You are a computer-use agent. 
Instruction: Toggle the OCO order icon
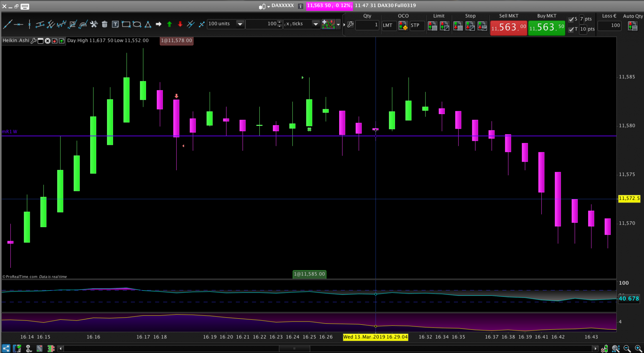pyautogui.click(x=403, y=25)
